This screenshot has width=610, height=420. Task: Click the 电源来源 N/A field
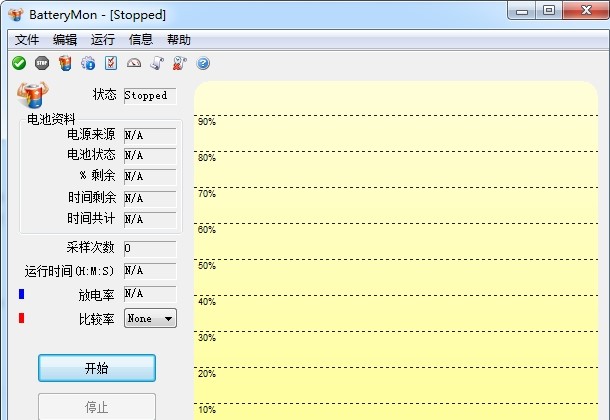(150, 136)
